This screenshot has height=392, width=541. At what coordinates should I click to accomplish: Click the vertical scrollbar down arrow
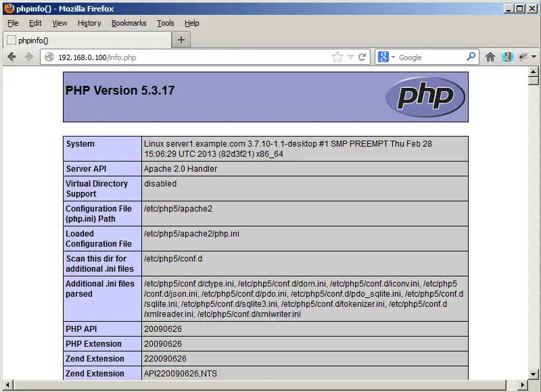[x=534, y=374]
